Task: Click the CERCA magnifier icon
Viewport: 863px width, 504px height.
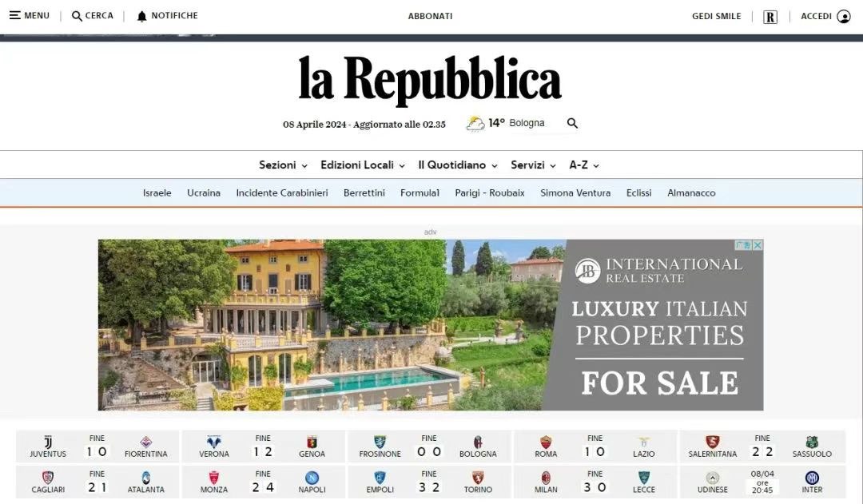Action: point(77,16)
